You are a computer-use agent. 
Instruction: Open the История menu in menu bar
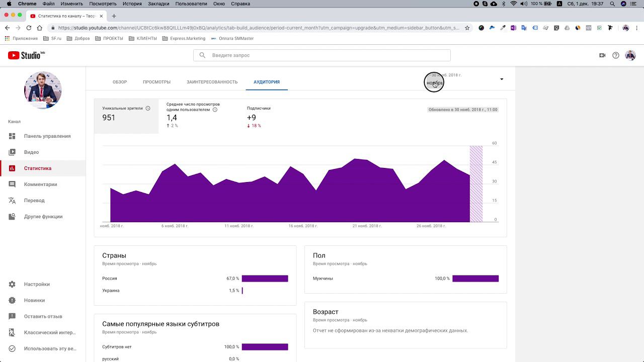(x=132, y=4)
